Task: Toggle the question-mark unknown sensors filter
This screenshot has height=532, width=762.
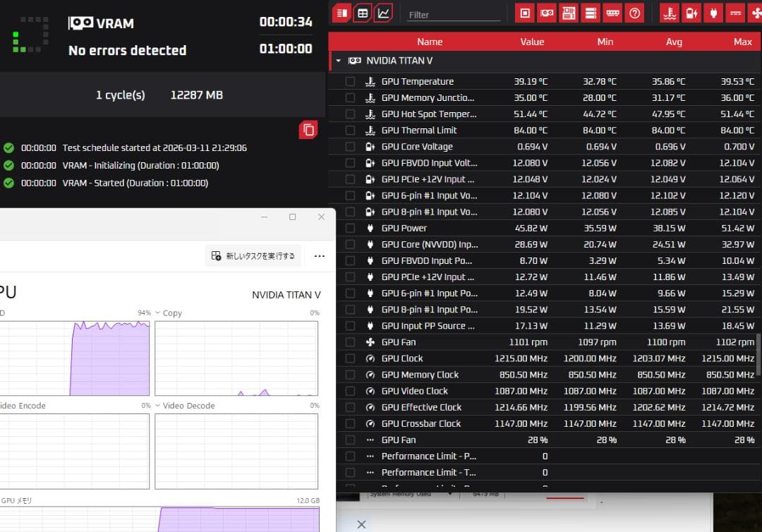Action: 635,13
